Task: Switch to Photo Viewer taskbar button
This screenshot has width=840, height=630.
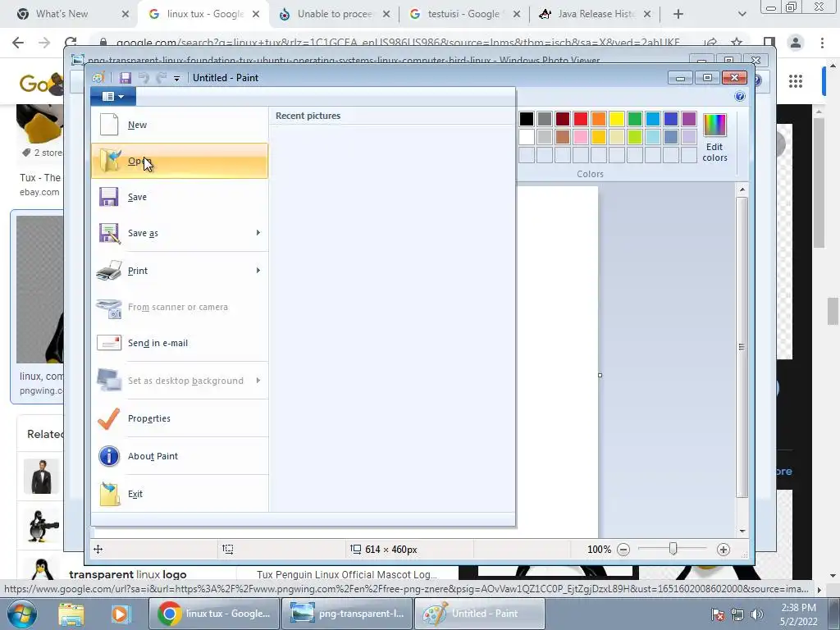Action: tap(347, 614)
